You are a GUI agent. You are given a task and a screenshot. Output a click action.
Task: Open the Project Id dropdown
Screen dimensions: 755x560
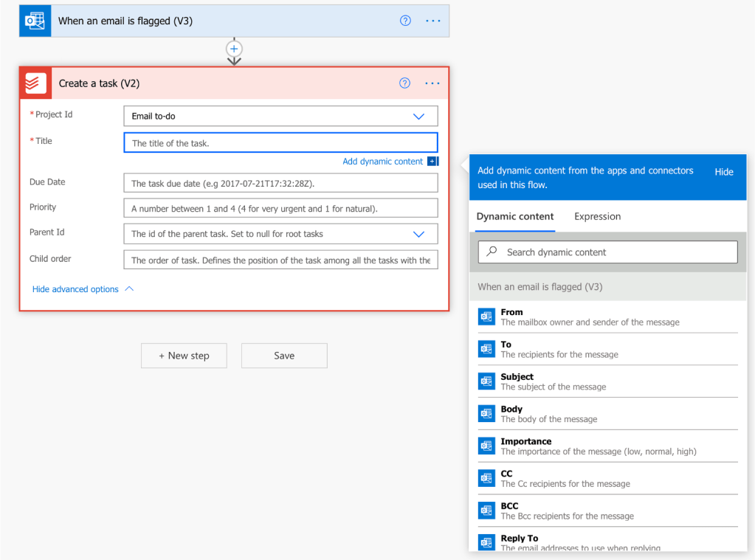tap(419, 116)
